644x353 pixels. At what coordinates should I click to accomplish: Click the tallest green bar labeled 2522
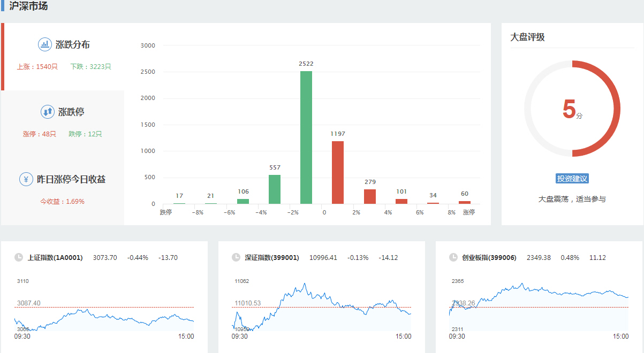click(x=306, y=137)
